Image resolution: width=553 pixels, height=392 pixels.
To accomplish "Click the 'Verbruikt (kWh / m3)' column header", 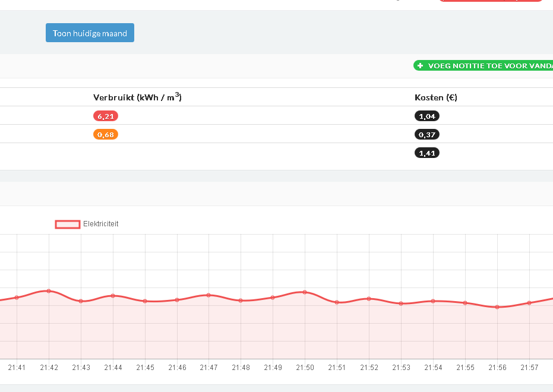I will [x=137, y=97].
